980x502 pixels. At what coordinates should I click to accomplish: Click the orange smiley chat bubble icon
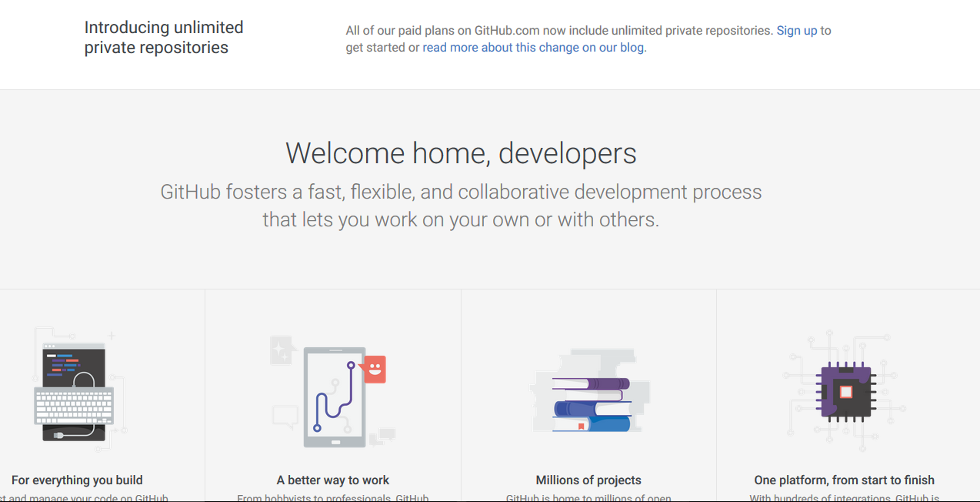click(374, 370)
